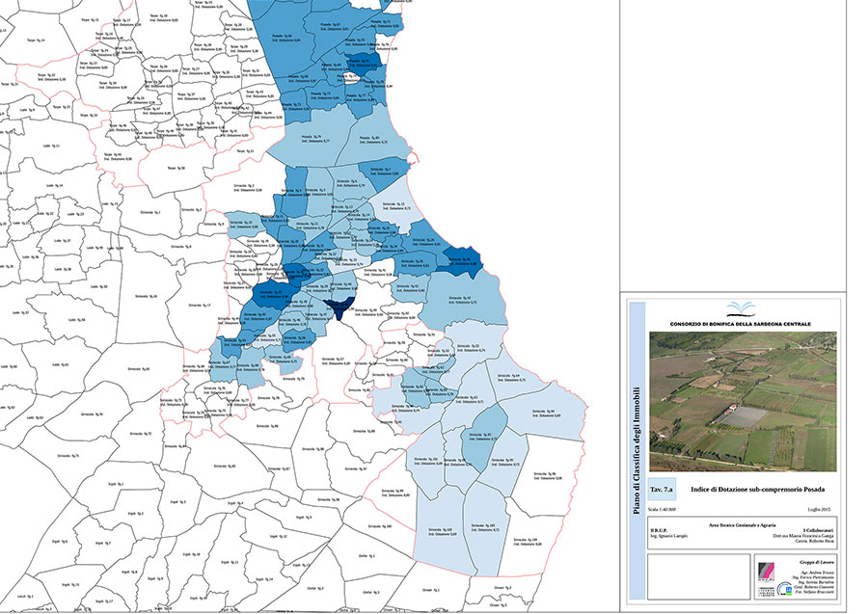
Task: Select map label 'Posada fg.79'
Action: pyautogui.click(x=312, y=136)
